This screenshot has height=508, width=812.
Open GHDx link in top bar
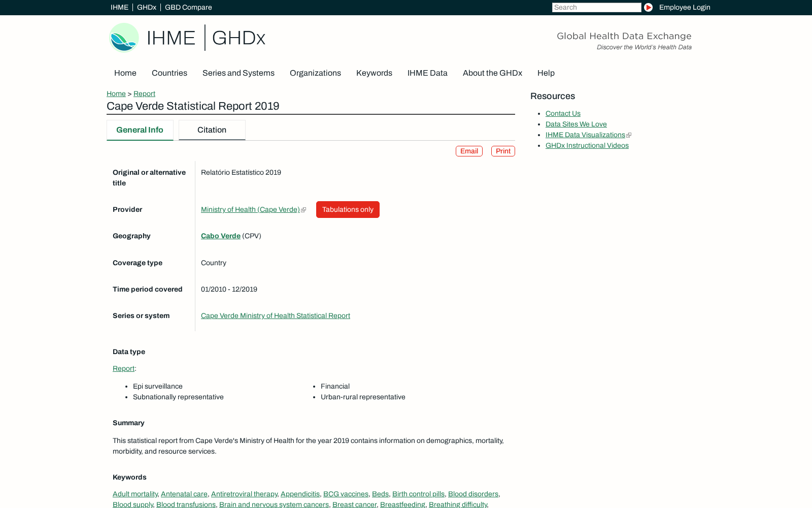(147, 7)
